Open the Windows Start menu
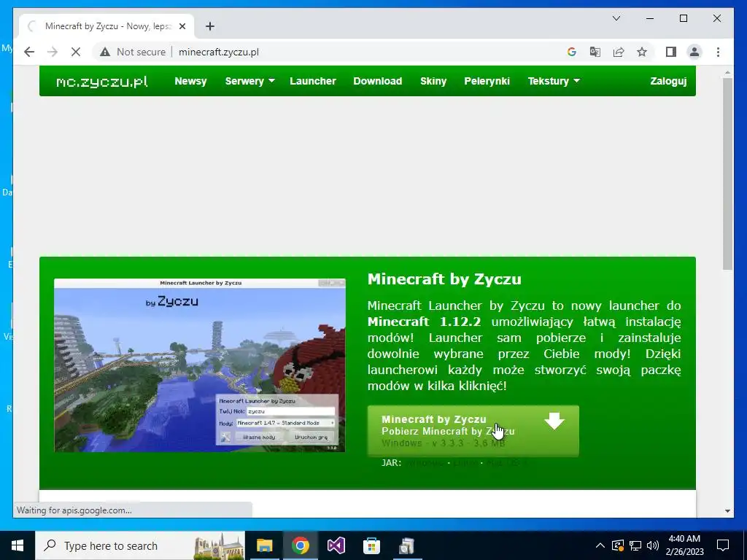This screenshot has width=747, height=560. 18,545
